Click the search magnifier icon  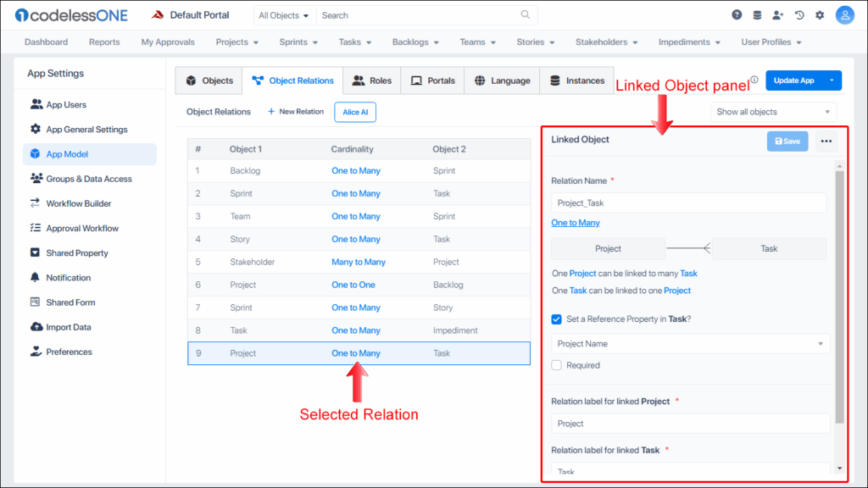pos(526,15)
